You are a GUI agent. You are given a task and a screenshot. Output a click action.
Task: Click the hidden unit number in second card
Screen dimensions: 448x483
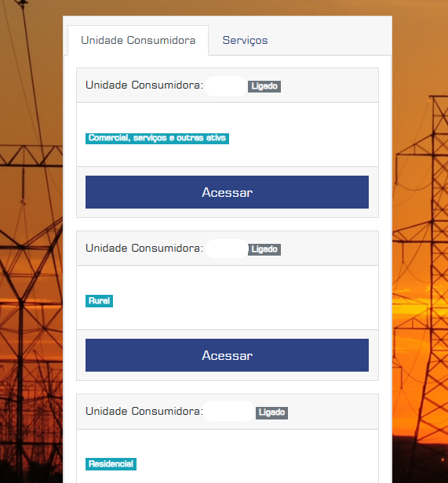click(227, 249)
